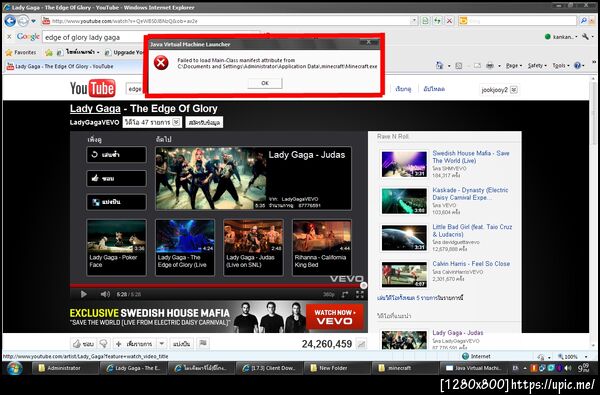Show video statistics icon next to view count
600x395 pixels.
(361, 344)
